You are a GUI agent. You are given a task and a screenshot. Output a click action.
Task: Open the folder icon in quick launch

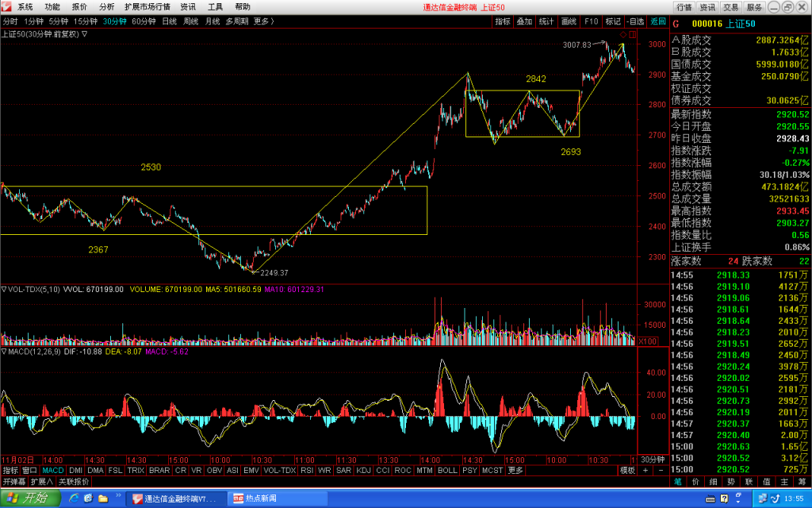[x=103, y=498]
